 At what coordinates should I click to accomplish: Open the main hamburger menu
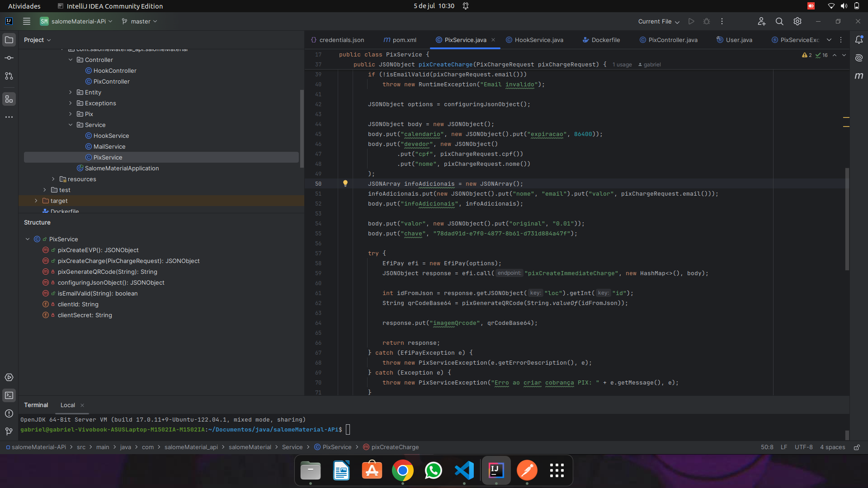click(27, 21)
